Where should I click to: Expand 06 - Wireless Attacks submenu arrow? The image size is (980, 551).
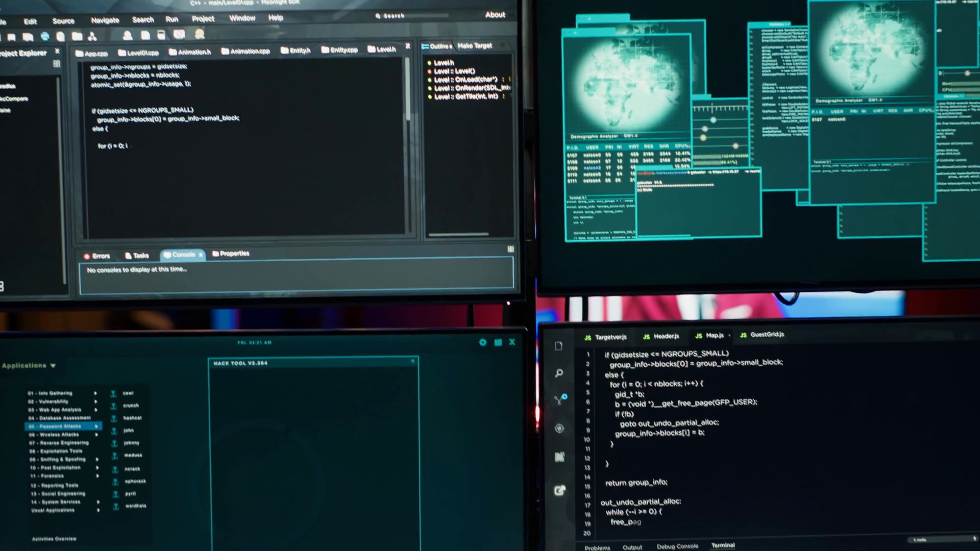96,435
